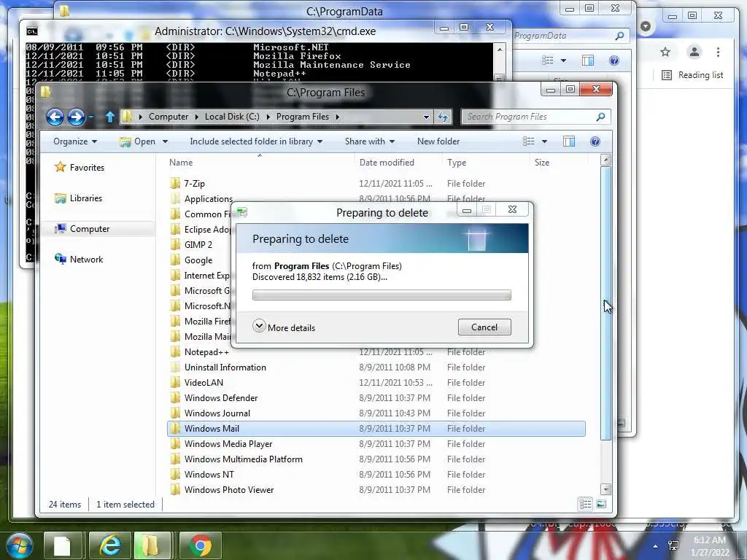Screen dimensions: 747x560
Task: Expand Program Files breadcrumb arrow
Action: tap(337, 117)
